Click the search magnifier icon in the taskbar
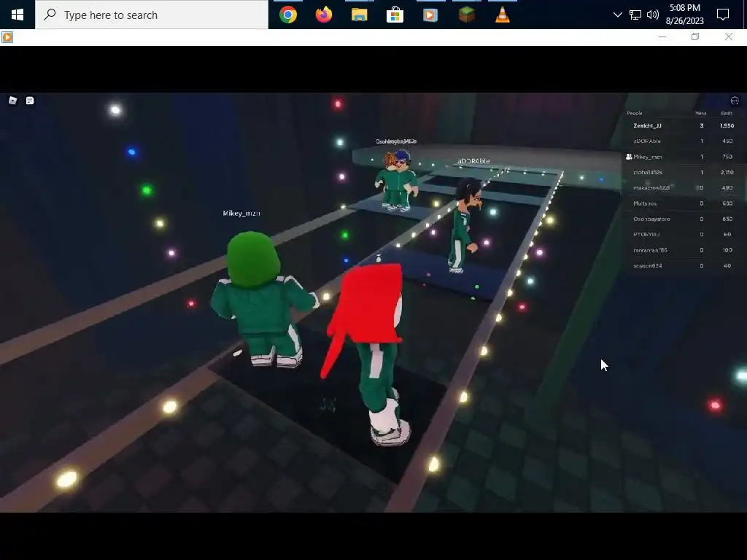Image resolution: width=747 pixels, height=560 pixels. [50, 15]
